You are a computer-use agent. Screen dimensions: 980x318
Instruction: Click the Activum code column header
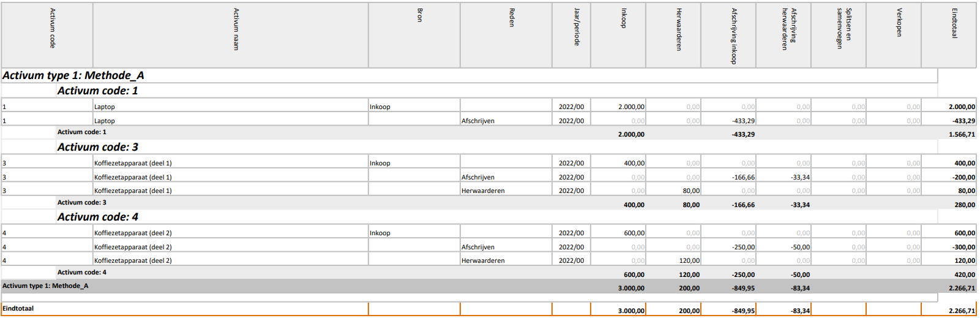tap(52, 28)
